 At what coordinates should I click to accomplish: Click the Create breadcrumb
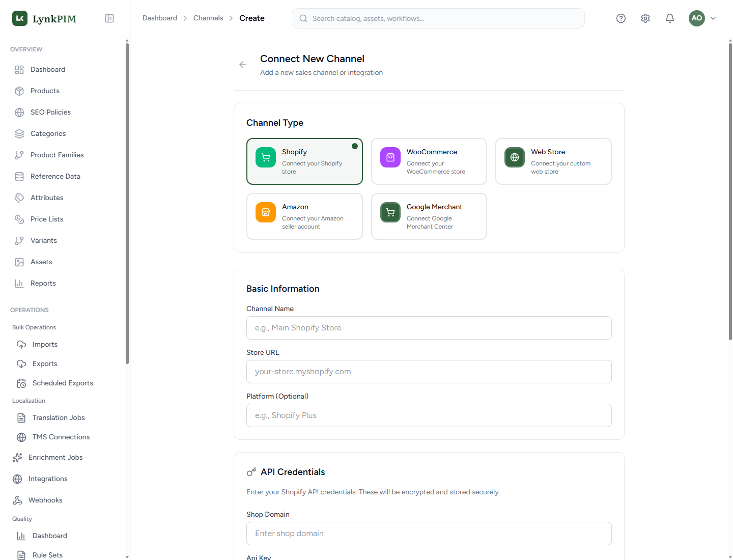click(252, 18)
